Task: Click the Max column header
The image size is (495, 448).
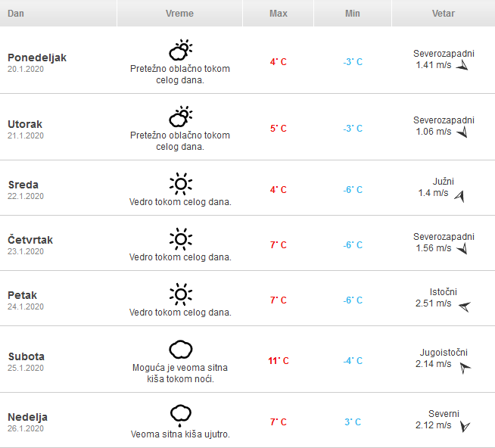Action: pyautogui.click(x=278, y=14)
